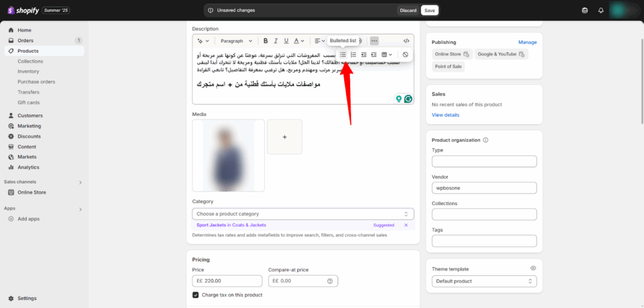The height and width of the screenshot is (308, 644).
Task: Apply numbered list formatting
Action: 353,55
